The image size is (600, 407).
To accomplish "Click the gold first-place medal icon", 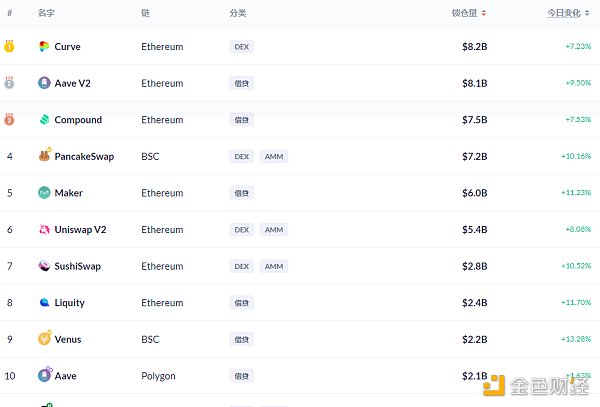I will click(x=10, y=46).
